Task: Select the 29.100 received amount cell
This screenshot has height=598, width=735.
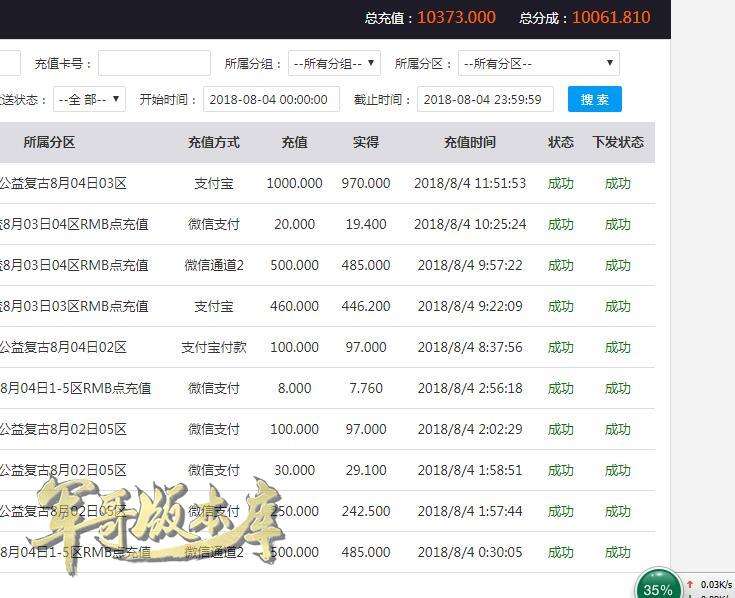Action: (x=366, y=470)
